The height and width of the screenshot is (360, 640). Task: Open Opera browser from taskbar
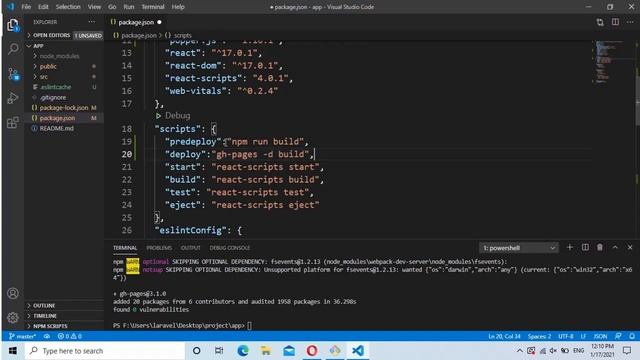tap(312, 351)
